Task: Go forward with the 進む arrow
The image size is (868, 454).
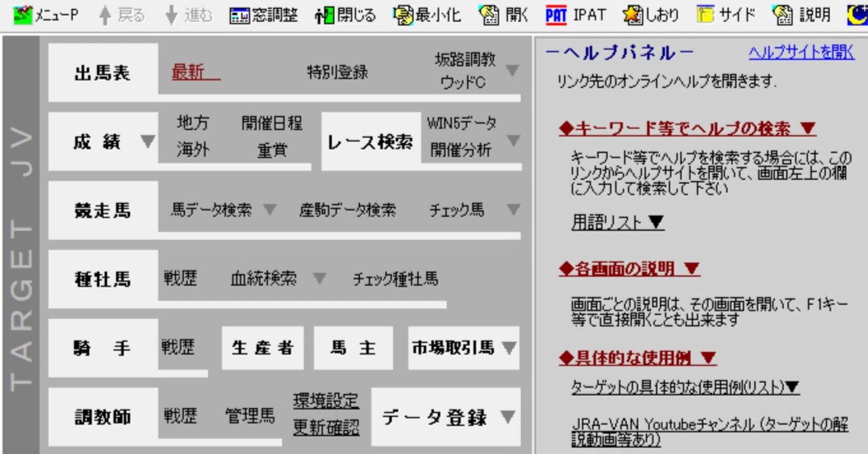Action: click(189, 15)
